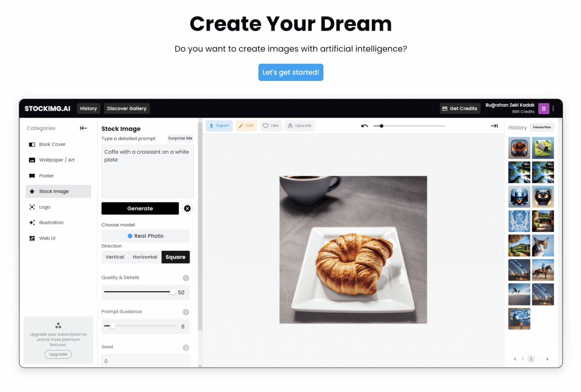Click the Let's get started! button
This screenshot has height=392, width=581.
click(x=291, y=72)
